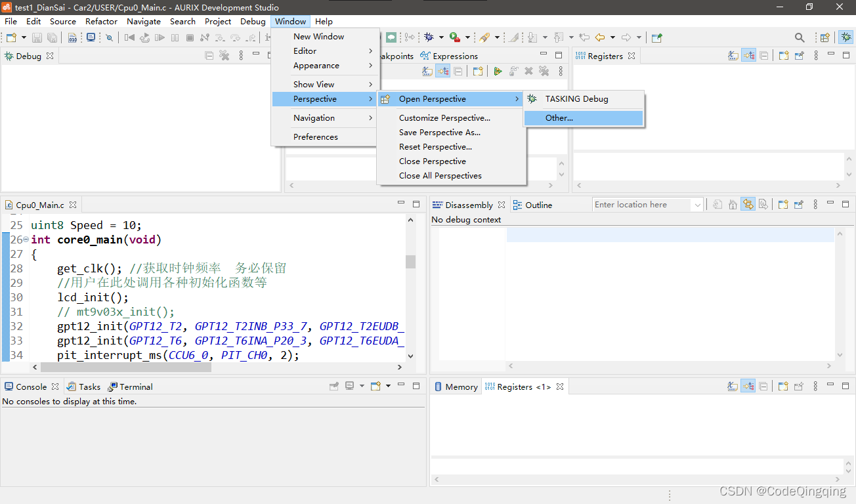Toggle the highlighted sync icon in Disassembly toolbar
The width and height of the screenshot is (856, 504).
pos(748,204)
